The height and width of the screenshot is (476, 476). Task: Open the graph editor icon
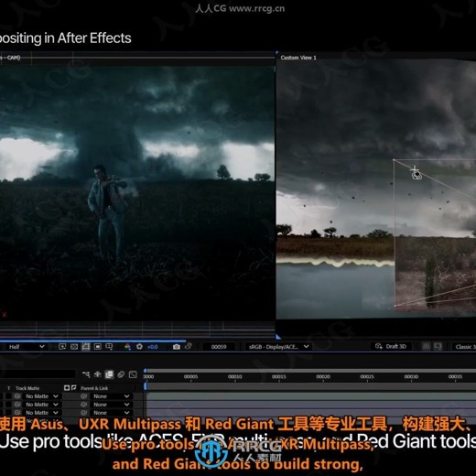[x=133, y=374]
